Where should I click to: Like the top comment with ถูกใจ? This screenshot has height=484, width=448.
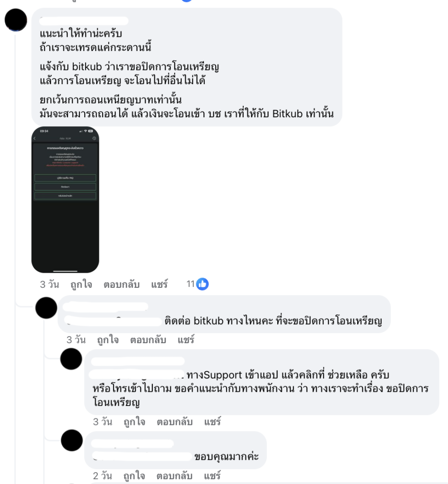[x=81, y=284]
